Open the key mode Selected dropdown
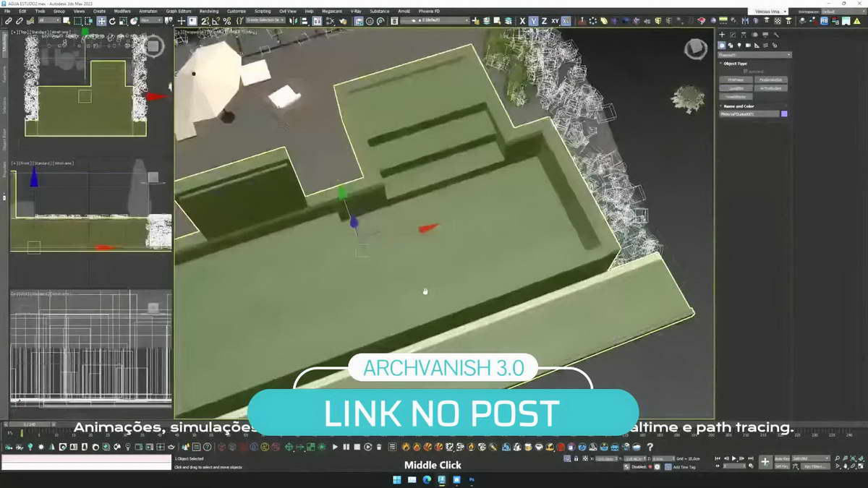The image size is (868, 488). 811,458
